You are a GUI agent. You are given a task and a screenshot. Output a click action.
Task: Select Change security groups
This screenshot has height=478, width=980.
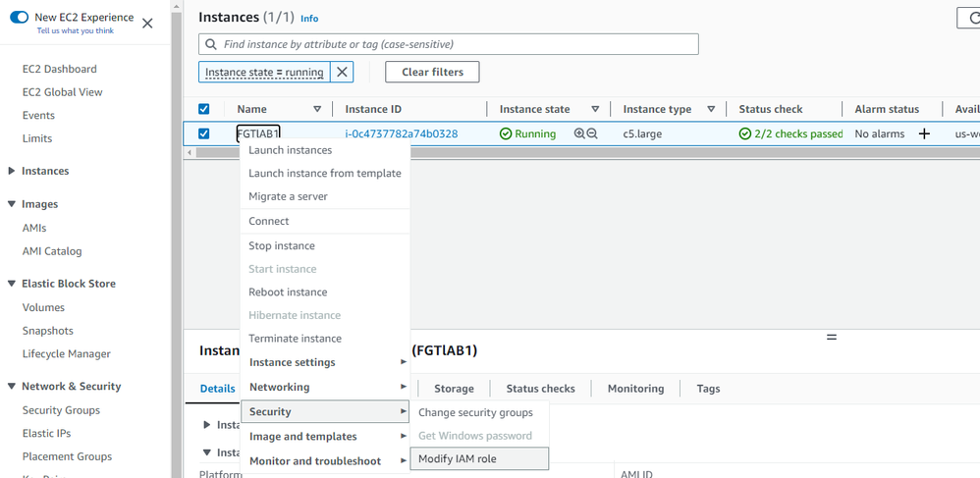click(x=479, y=412)
